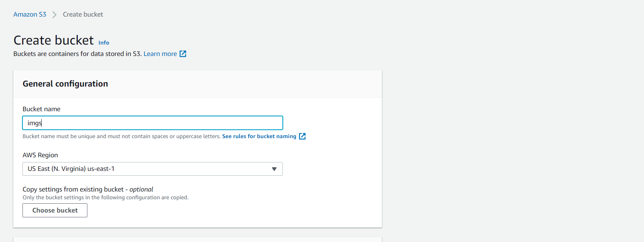The height and width of the screenshot is (242, 644).
Task: Go back to Amazon S3 via breadcrumb
Action: click(x=30, y=14)
